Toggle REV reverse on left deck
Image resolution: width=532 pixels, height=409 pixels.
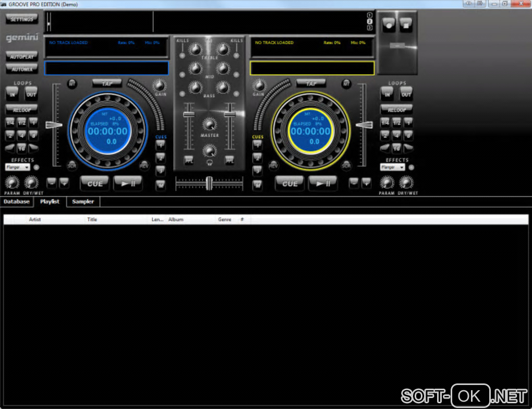pos(144,166)
